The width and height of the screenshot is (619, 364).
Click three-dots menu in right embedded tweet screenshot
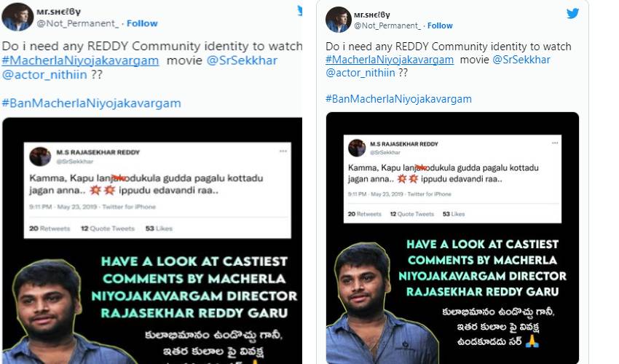555,143
